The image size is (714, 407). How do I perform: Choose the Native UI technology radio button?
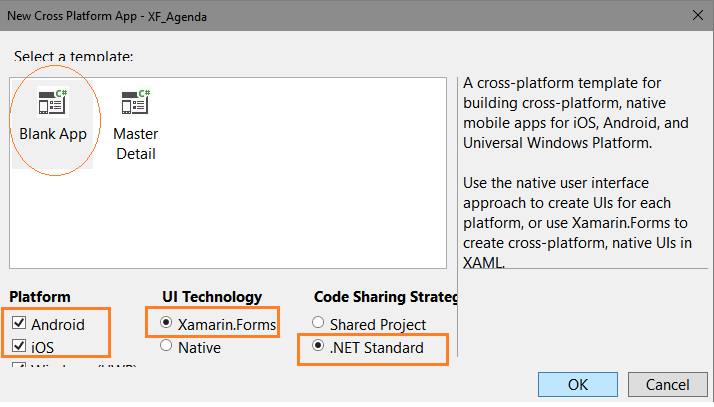click(166, 346)
